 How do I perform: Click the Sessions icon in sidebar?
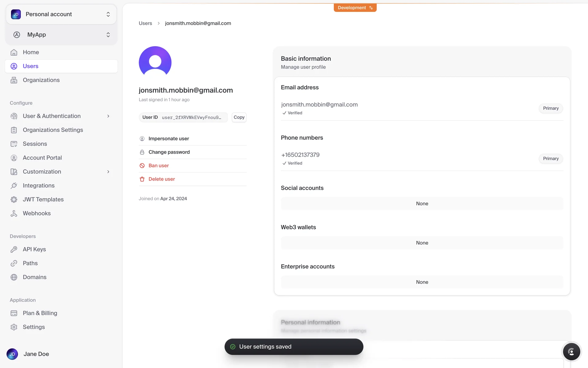coord(14,144)
